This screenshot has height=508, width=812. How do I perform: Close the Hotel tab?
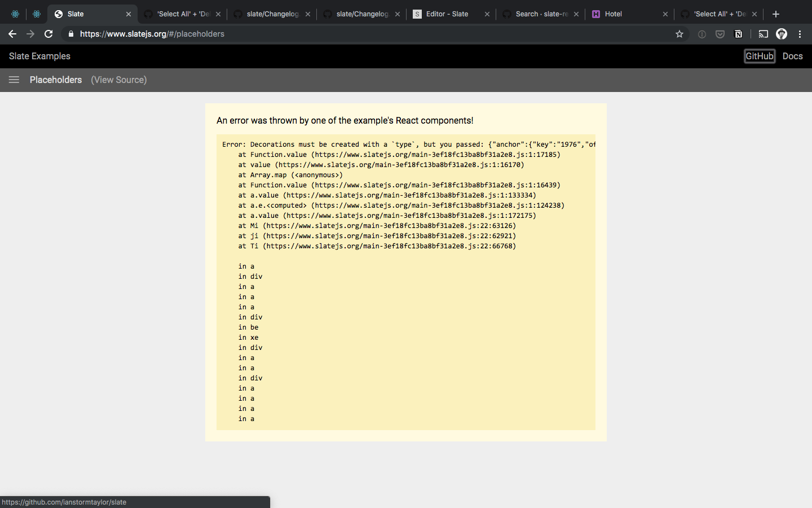[665, 14]
